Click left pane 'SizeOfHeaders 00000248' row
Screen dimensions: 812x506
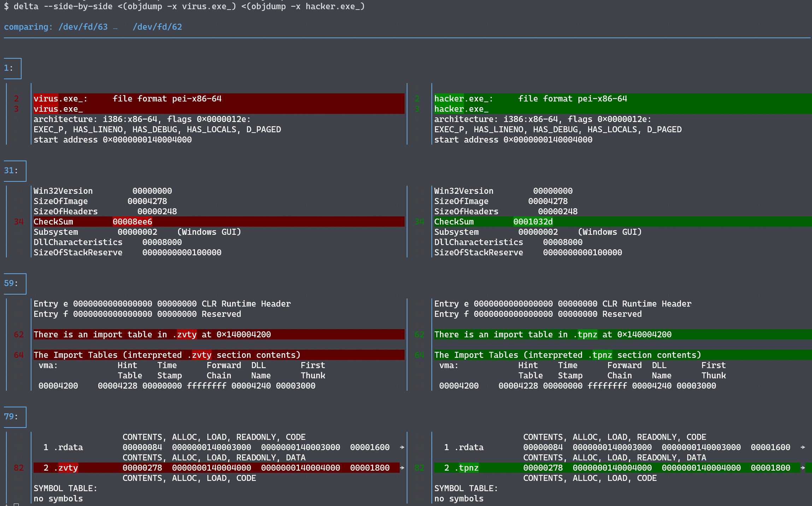pos(105,211)
